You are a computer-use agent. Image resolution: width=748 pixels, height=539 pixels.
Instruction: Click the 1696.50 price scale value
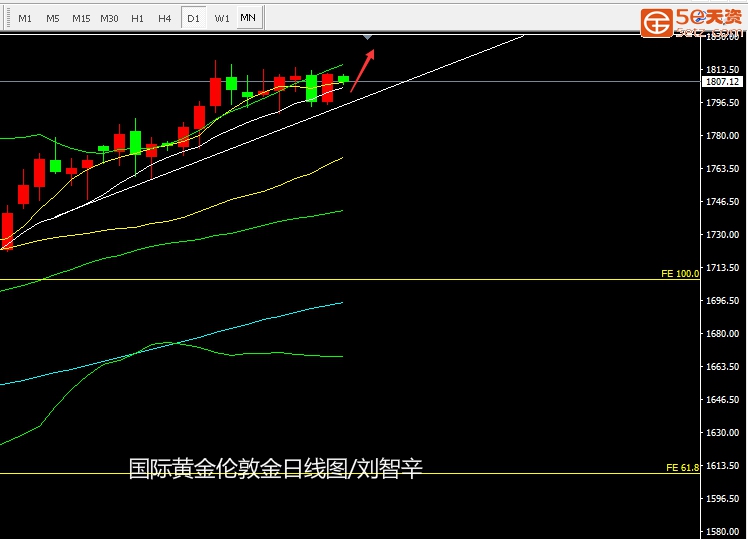pos(722,301)
